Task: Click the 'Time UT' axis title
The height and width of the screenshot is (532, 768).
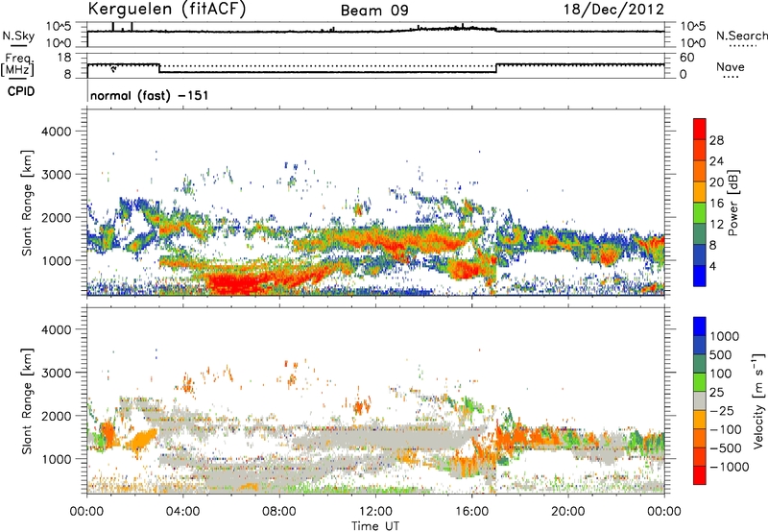Action: tap(375, 526)
